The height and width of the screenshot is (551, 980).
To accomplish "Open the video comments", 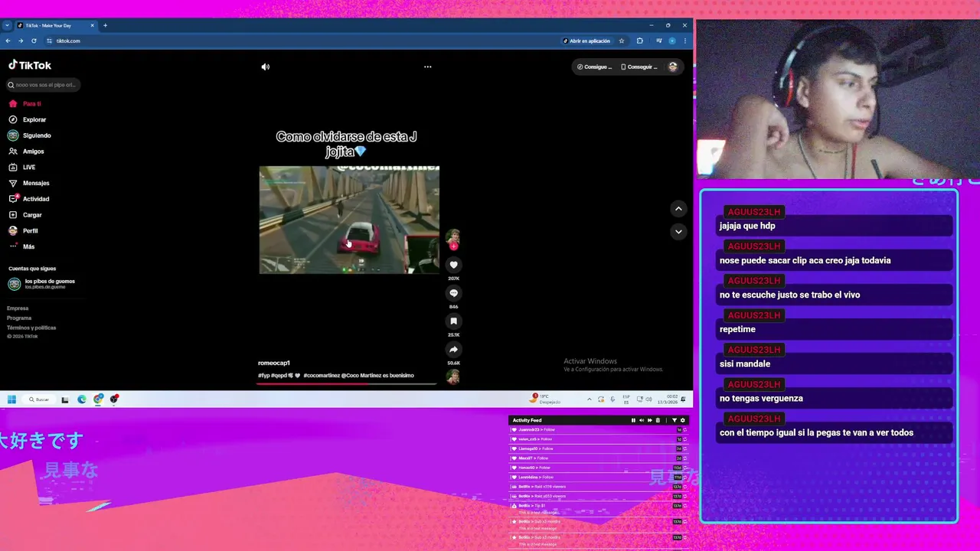I will (x=453, y=293).
